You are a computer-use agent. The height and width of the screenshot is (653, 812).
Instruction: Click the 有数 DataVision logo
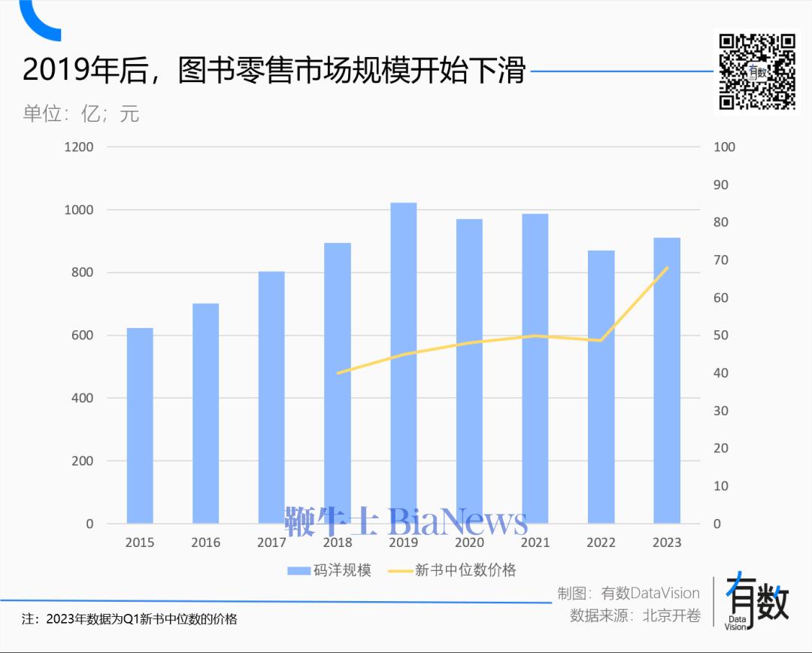point(756,602)
